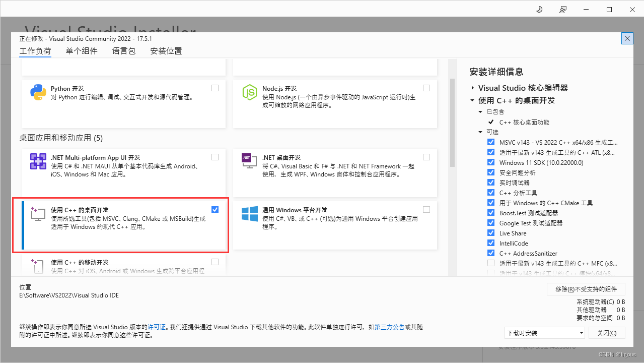This screenshot has width=644, height=363.
Task: Uncheck the MSVC v143 build tools option
Action: 491,142
